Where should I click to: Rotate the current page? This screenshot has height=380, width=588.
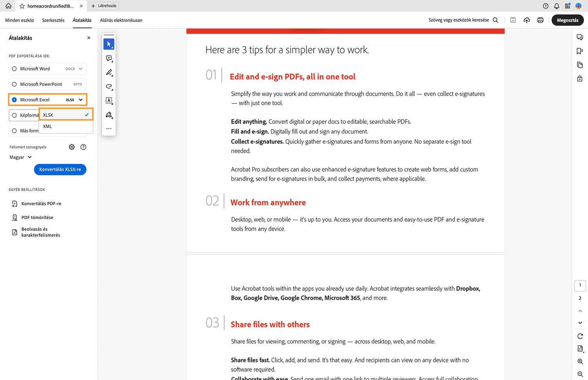[x=580, y=336]
